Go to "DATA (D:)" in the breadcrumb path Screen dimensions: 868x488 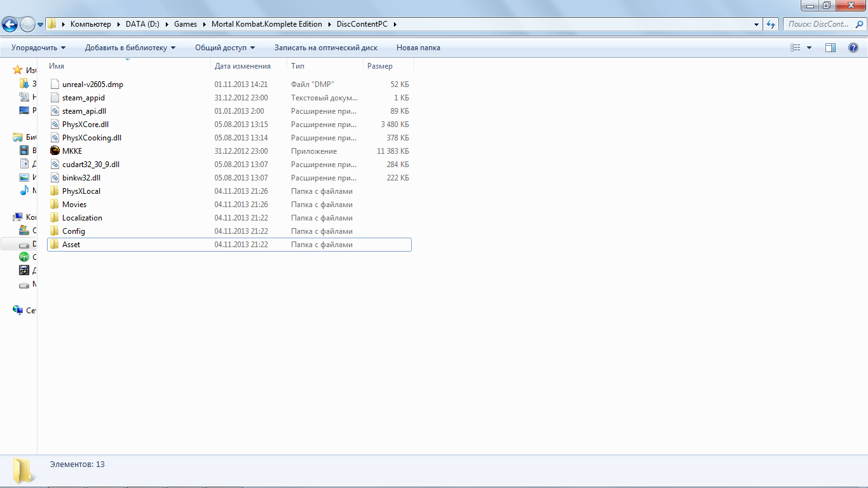coord(141,24)
